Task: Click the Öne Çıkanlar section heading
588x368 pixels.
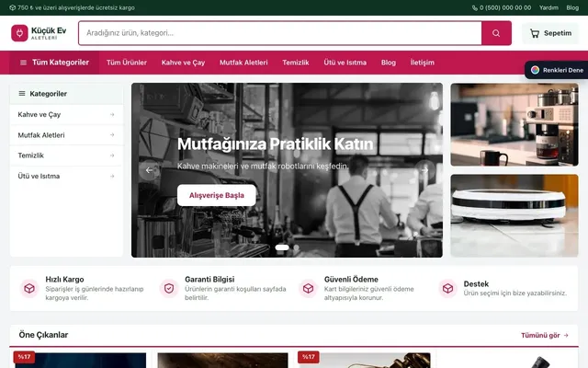Action: pos(43,335)
